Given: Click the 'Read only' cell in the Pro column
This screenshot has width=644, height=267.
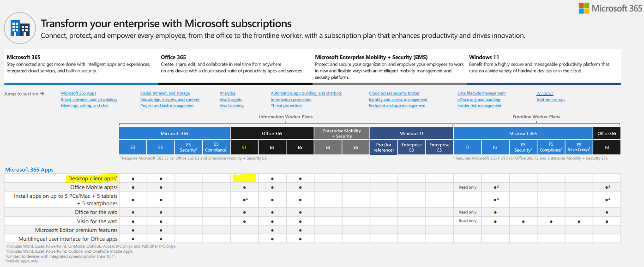Looking at the screenshot, I should 467,187.
